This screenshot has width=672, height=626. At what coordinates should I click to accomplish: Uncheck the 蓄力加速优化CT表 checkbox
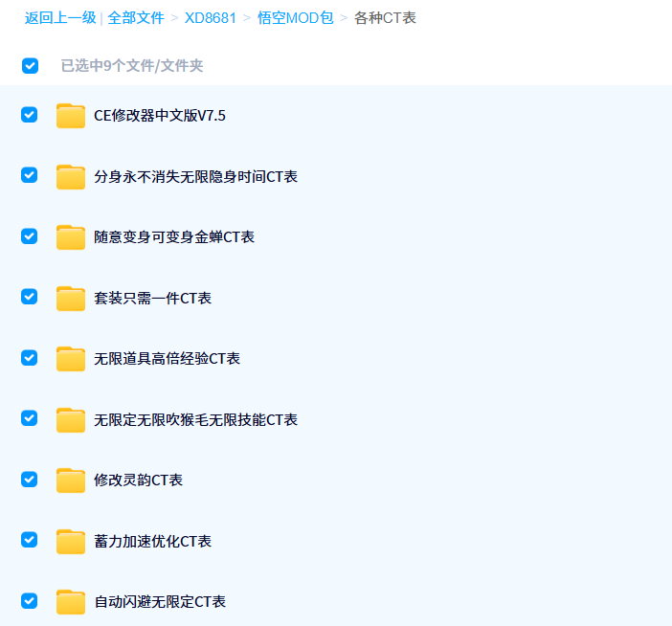(29, 540)
